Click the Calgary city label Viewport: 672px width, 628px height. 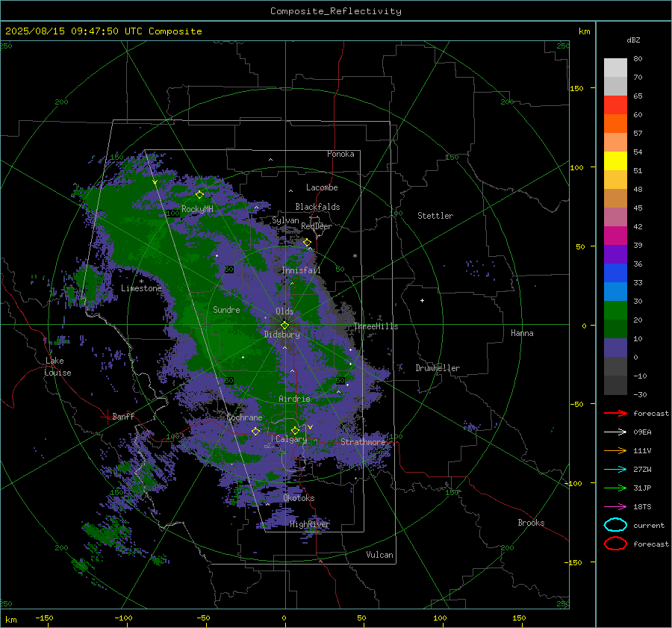[291, 439]
